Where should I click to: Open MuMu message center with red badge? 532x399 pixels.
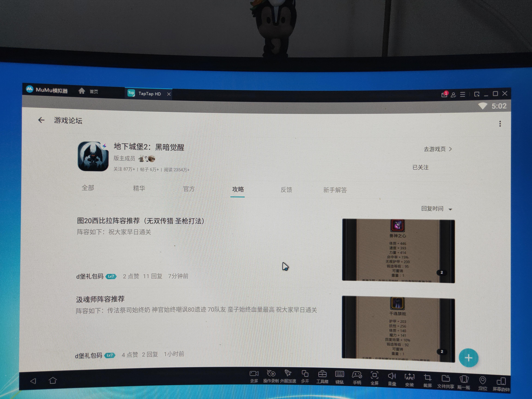pyautogui.click(x=444, y=94)
